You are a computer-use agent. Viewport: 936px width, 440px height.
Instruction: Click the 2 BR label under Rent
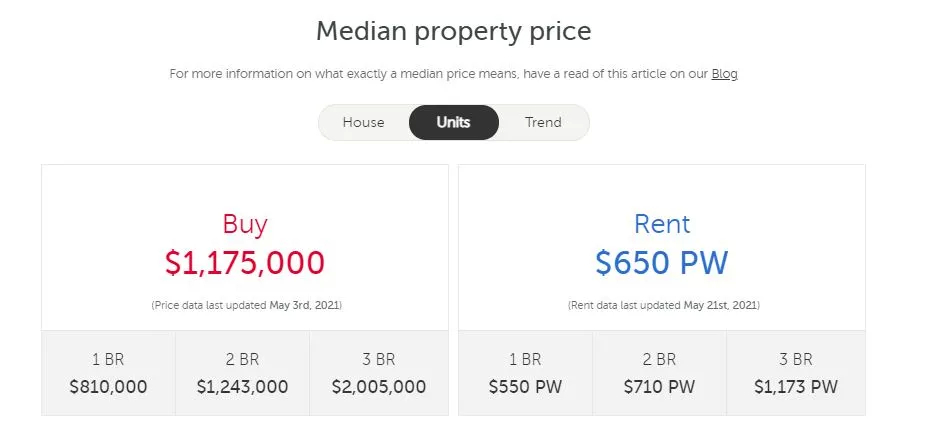[659, 359]
